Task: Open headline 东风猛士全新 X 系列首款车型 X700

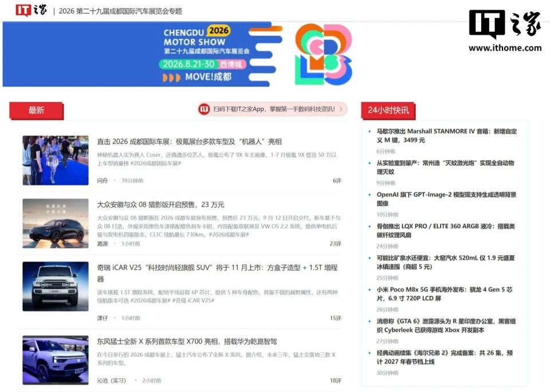Action: click(187, 341)
